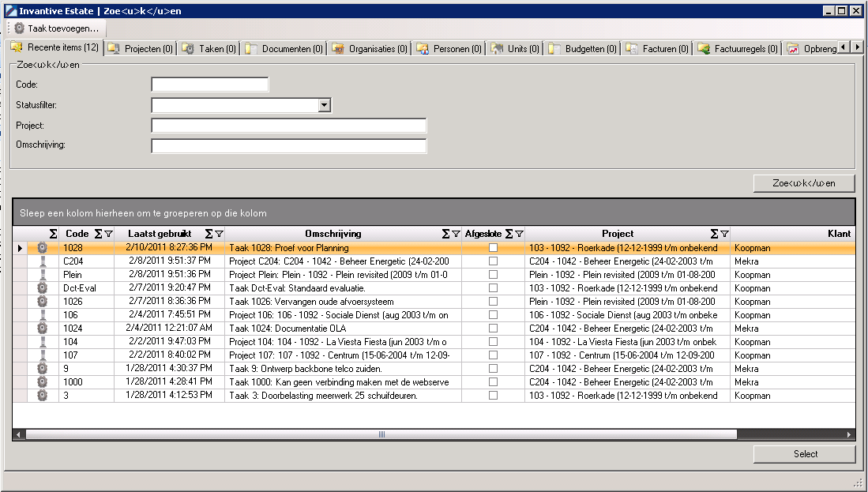Open the Budgetten (0) tab
868x492 pixels.
click(583, 49)
